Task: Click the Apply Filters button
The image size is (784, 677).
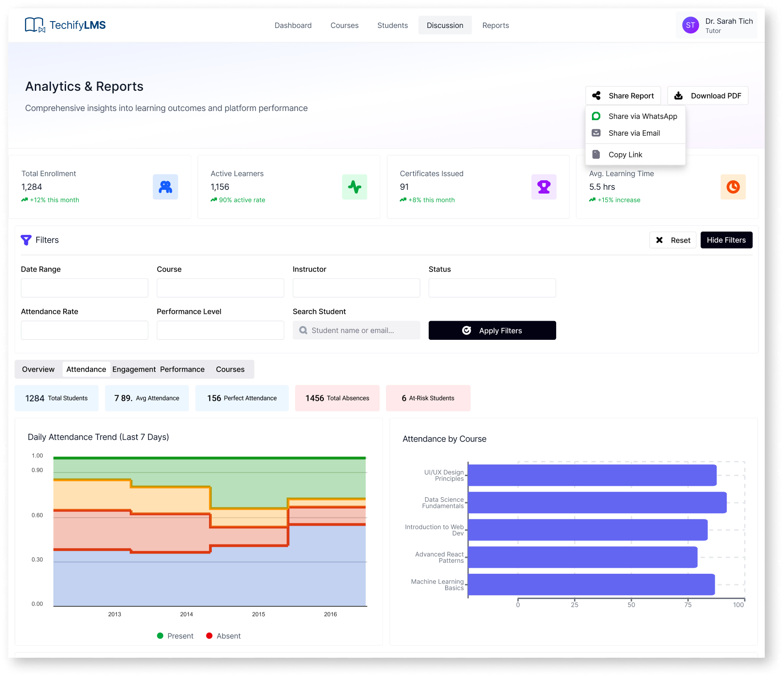Action: [492, 330]
